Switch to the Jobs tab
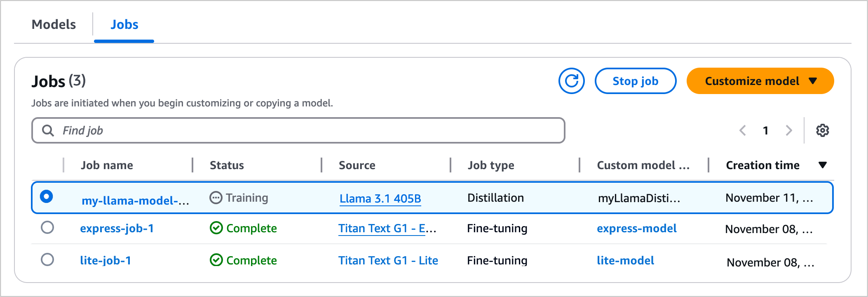Viewport: 868px width, 297px height. pyautogui.click(x=124, y=25)
